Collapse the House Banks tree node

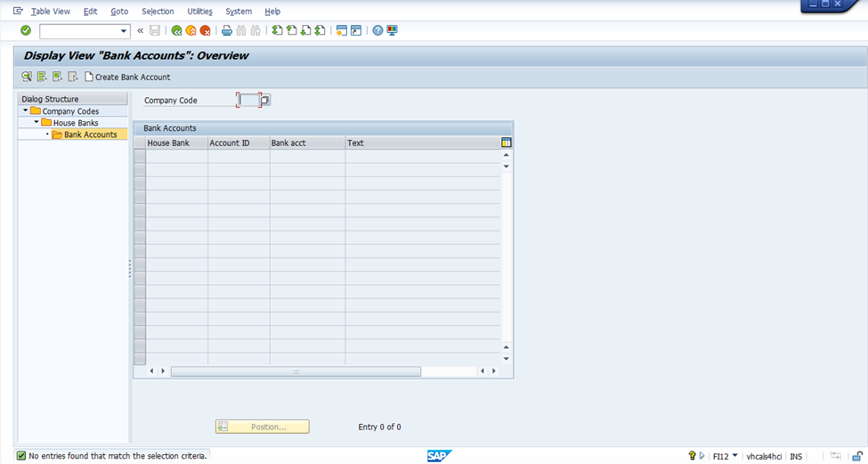tap(37, 122)
